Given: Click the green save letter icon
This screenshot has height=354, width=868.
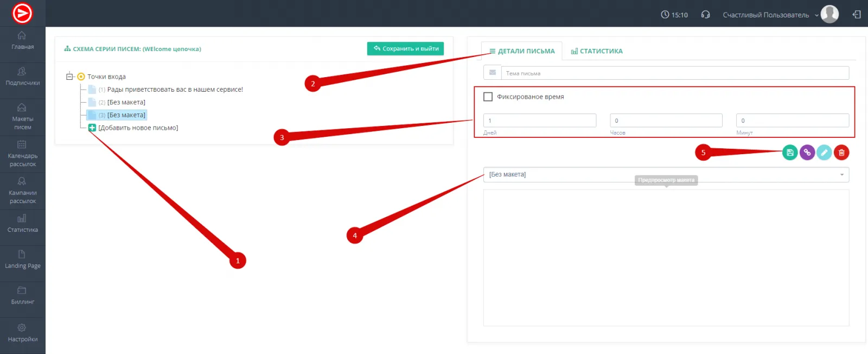Looking at the screenshot, I should coord(790,153).
